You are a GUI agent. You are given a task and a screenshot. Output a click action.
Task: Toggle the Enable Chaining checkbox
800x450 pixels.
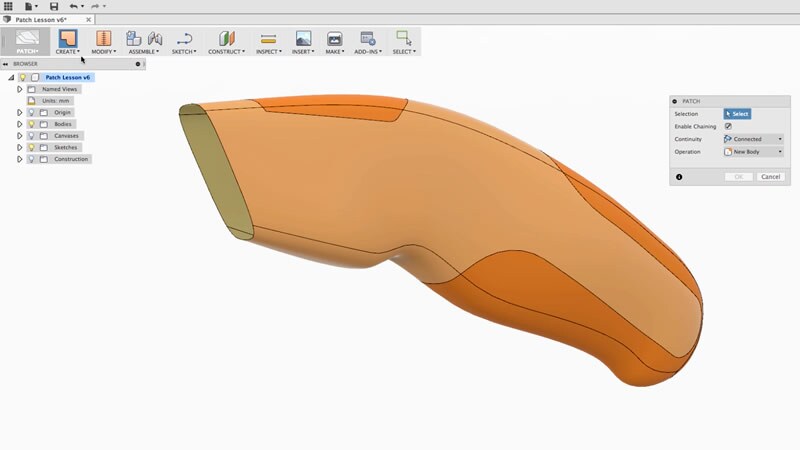728,126
